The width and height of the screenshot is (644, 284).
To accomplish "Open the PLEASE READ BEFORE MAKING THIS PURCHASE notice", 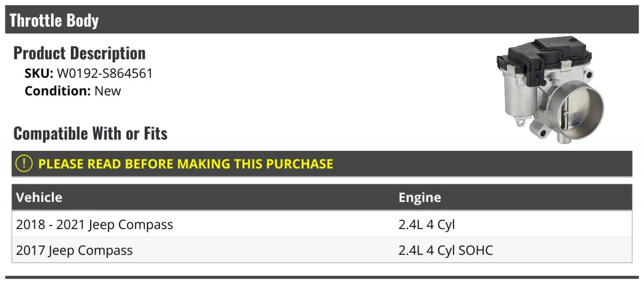I will pyautogui.click(x=186, y=164).
